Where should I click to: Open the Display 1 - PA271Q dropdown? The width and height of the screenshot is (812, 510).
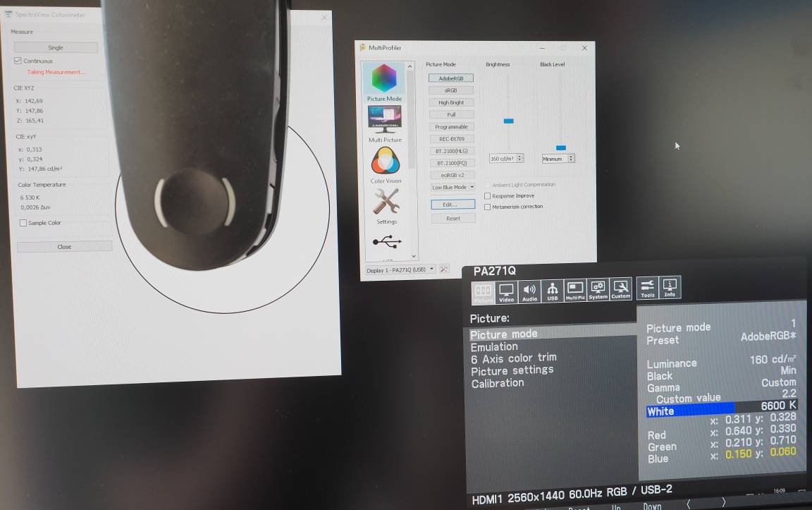400,269
